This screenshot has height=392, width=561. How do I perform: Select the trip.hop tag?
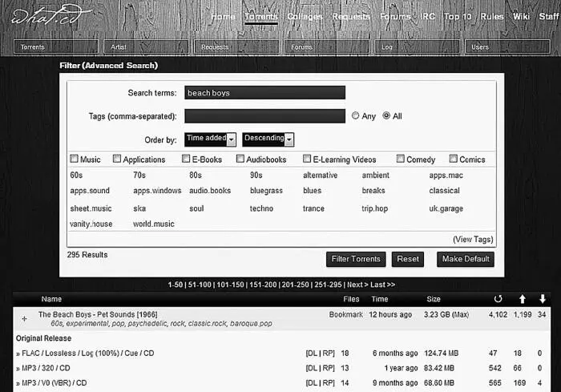374,208
